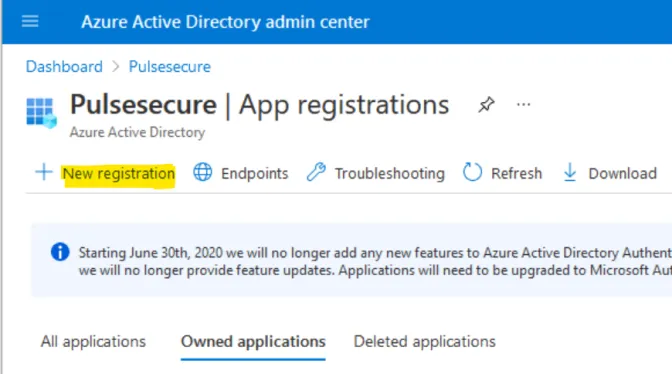Screen dimensions: 672x374
Task: Open the ellipsis more options menu
Action: click(x=523, y=105)
